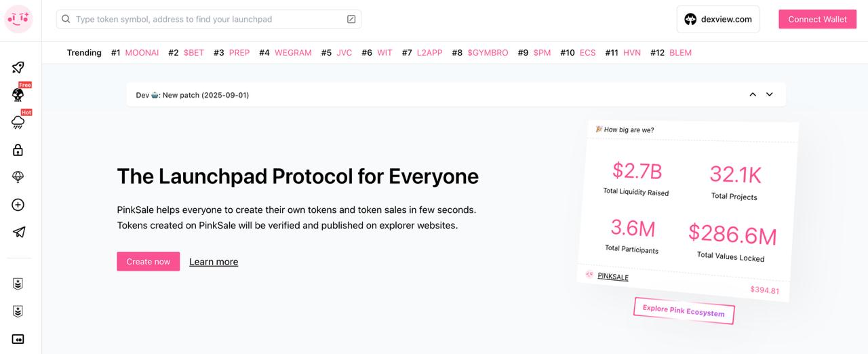
Task: Collapse the Dev patch notice with up chevron
Action: point(753,95)
